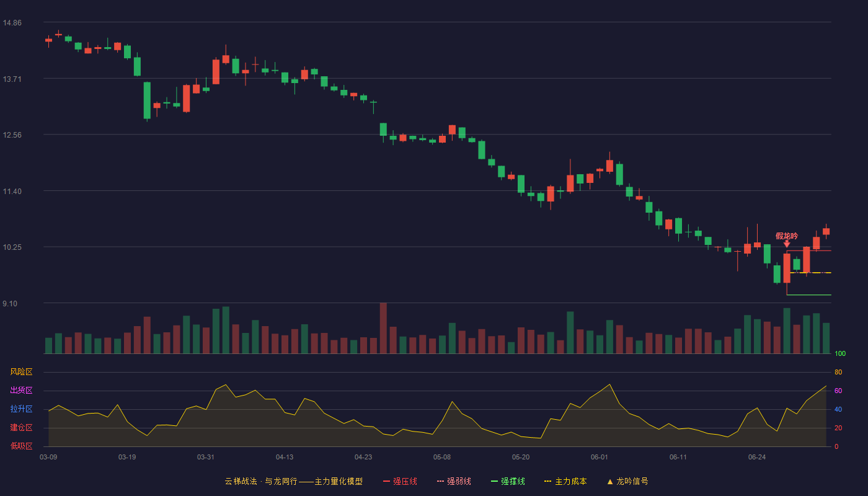Viewport: 868px width, 496px height.
Task: Click the last red candlestick on the chart
Action: 826,231
